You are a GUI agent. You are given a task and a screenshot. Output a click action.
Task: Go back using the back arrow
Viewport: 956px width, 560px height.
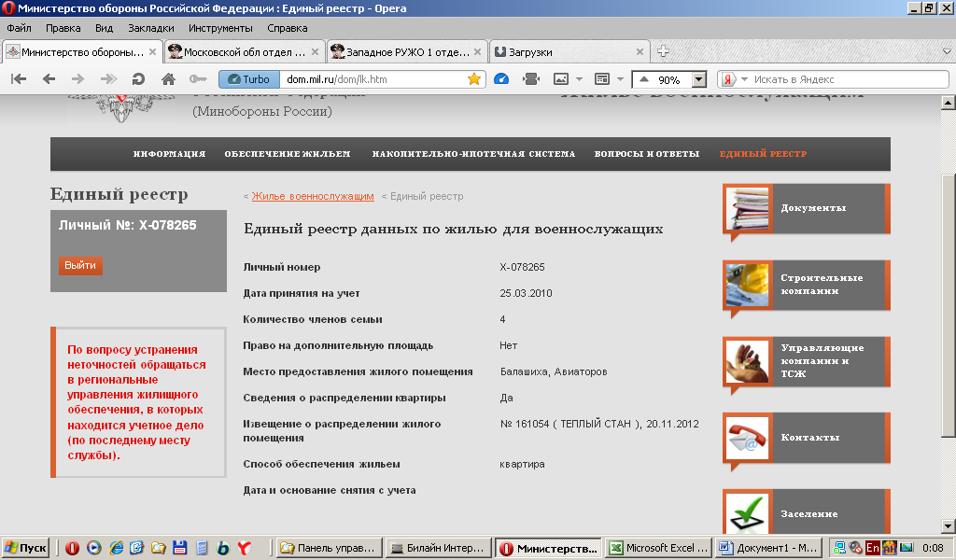(x=49, y=79)
